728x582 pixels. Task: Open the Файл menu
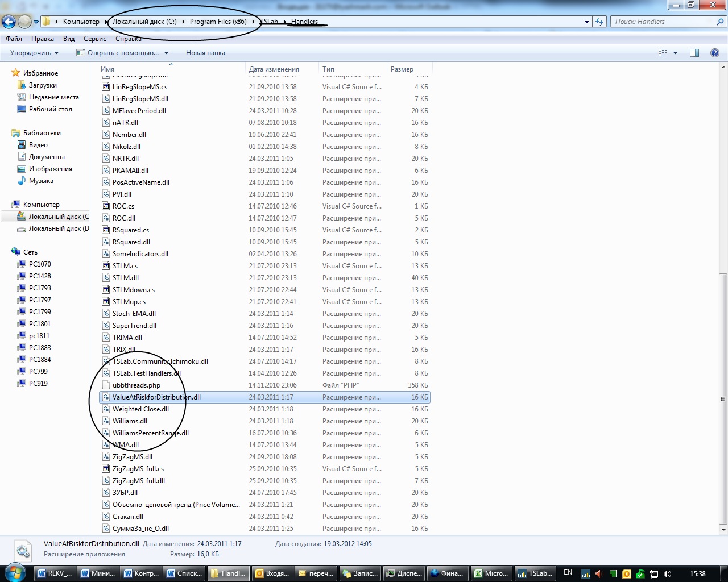point(14,39)
